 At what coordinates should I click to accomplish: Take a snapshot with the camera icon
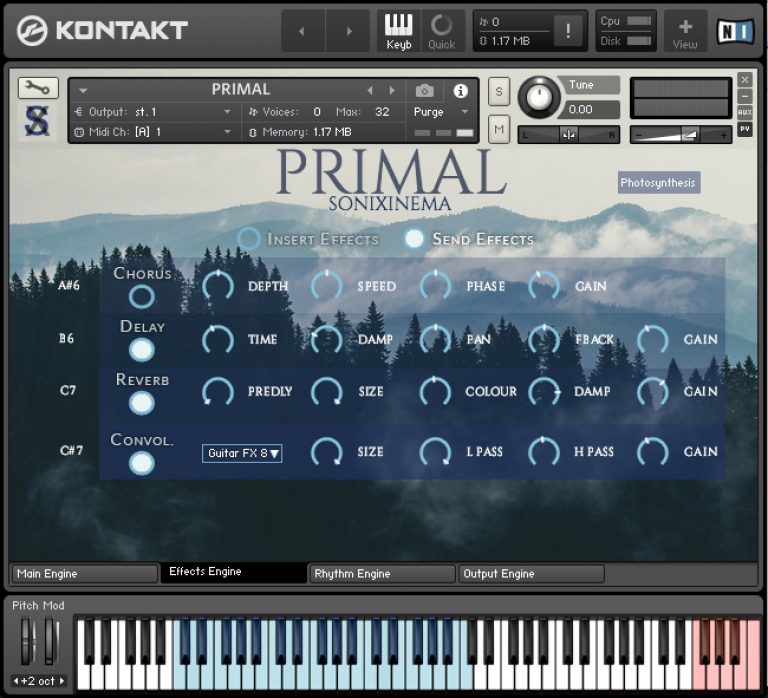click(424, 91)
